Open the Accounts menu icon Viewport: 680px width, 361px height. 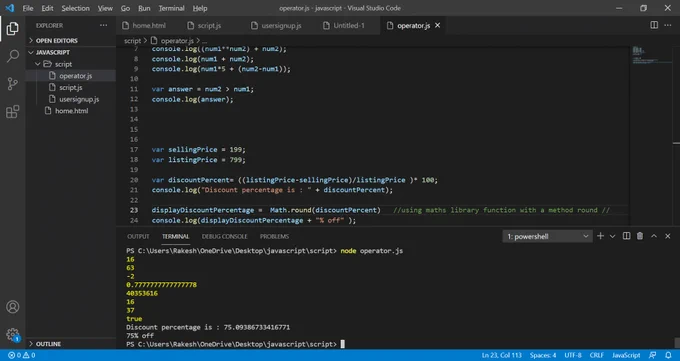click(x=13, y=307)
